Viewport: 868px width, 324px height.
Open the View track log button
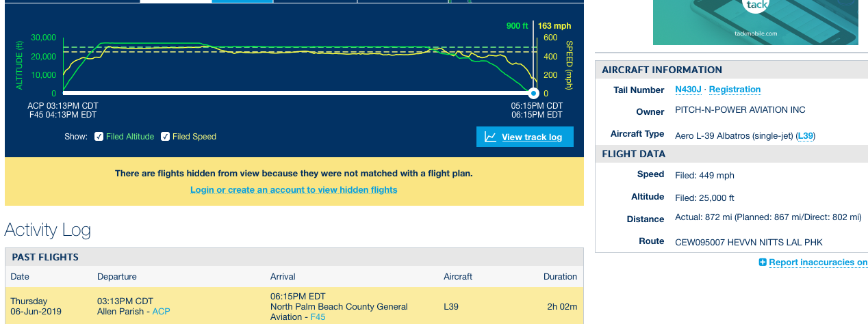tap(525, 137)
